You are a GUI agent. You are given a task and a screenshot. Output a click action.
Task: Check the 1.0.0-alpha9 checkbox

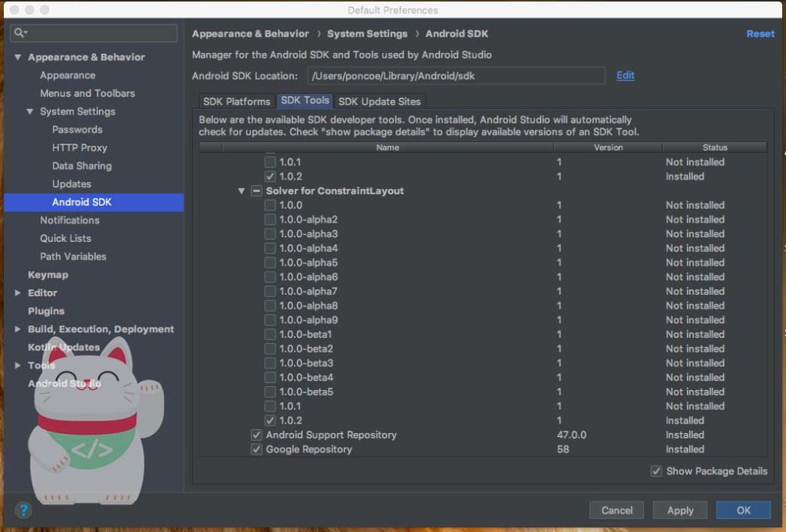point(269,320)
